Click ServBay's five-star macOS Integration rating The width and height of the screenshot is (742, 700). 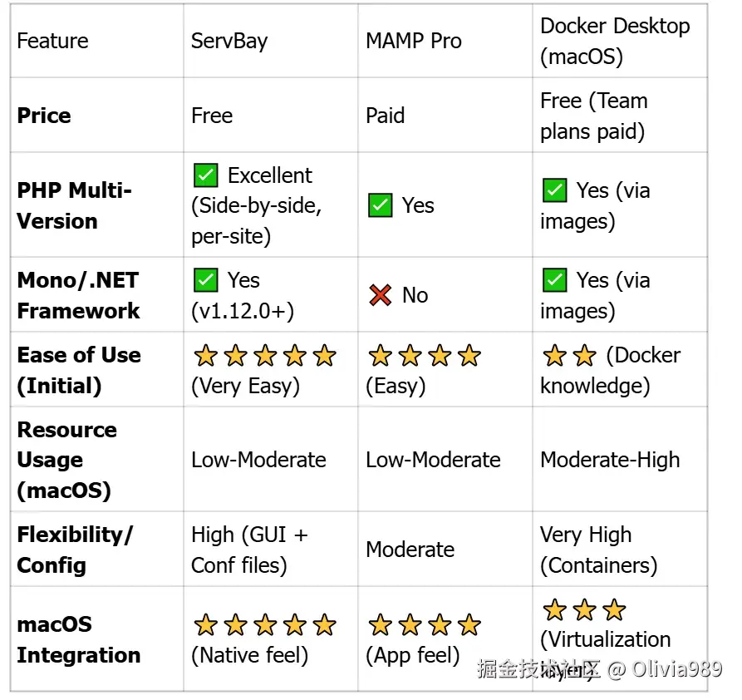(265, 625)
